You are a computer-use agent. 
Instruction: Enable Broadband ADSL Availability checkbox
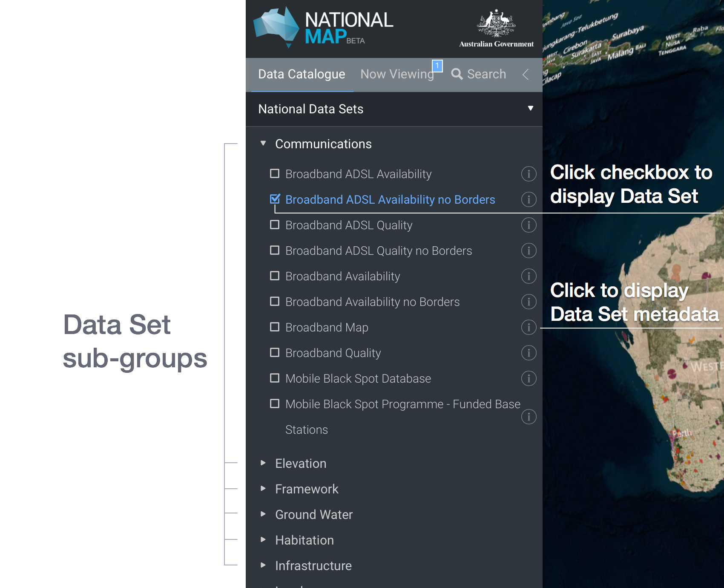[x=275, y=173]
